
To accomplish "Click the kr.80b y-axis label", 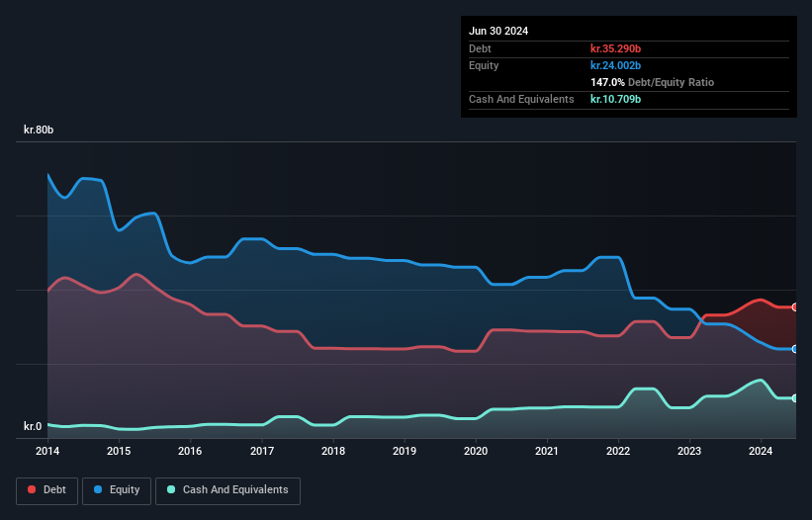I will (39, 130).
